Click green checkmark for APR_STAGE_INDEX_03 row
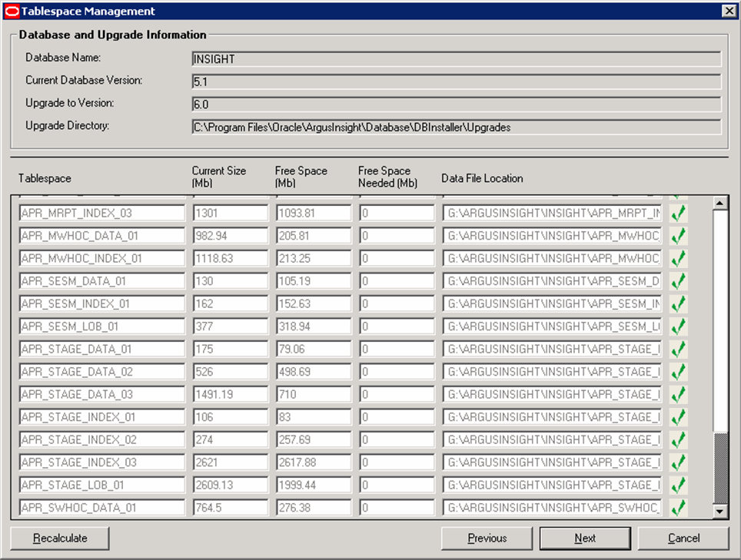Screen dimensions: 741x560 [678, 462]
